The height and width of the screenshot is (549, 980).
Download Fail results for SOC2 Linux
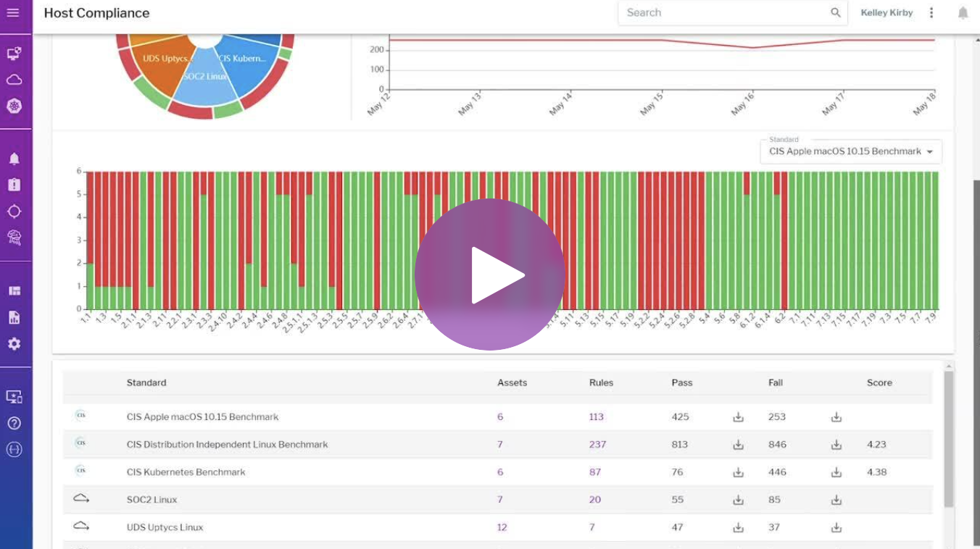click(x=836, y=500)
